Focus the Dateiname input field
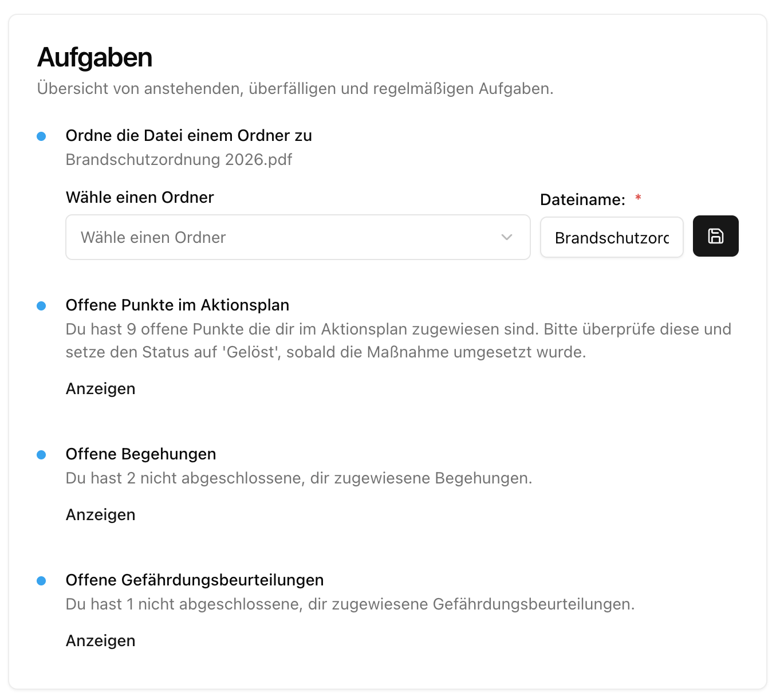 [x=611, y=238]
